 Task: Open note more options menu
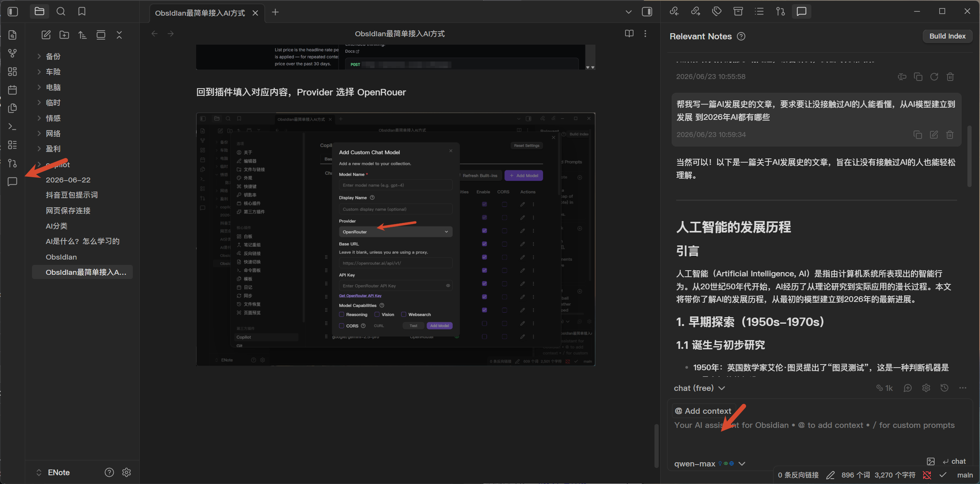(x=645, y=34)
